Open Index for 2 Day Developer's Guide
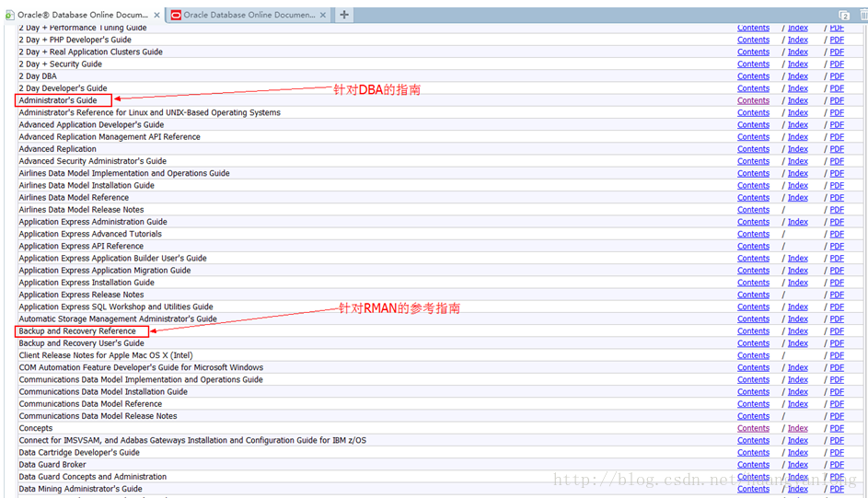This screenshot has height=498, width=868. (x=798, y=88)
